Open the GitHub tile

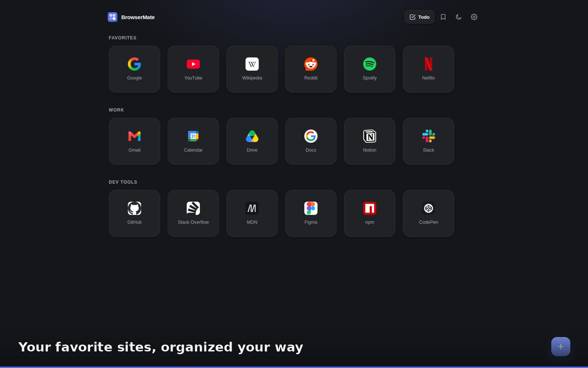click(134, 213)
